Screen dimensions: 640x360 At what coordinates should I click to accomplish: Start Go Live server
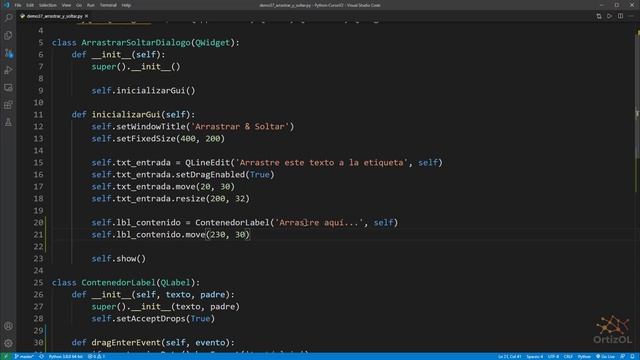tap(605, 356)
